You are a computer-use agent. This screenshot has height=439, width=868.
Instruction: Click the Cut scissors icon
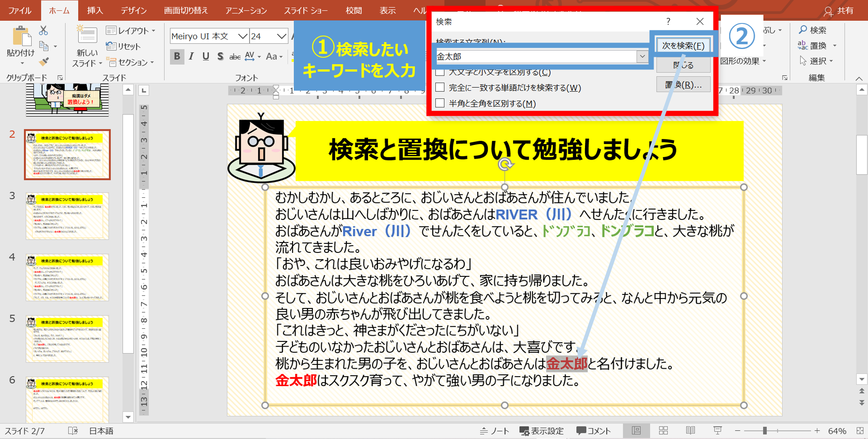[x=43, y=30]
